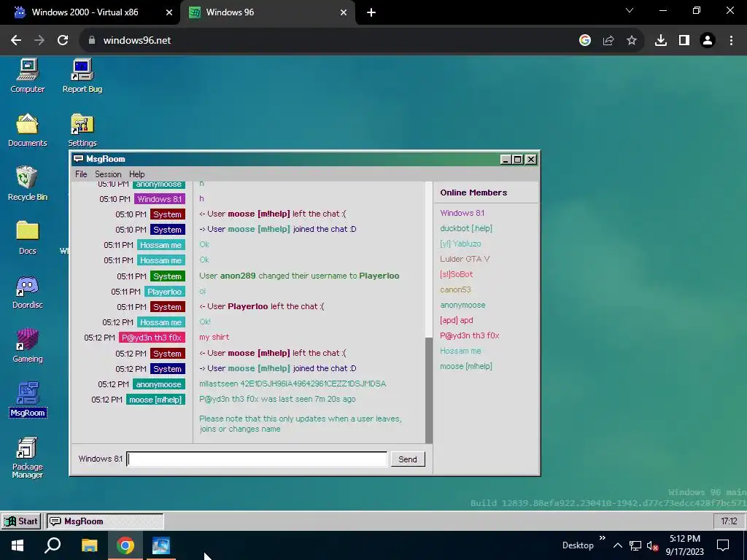This screenshot has width=747, height=560.
Task: Open the tab search dropdown arrow
Action: pyautogui.click(x=630, y=10)
